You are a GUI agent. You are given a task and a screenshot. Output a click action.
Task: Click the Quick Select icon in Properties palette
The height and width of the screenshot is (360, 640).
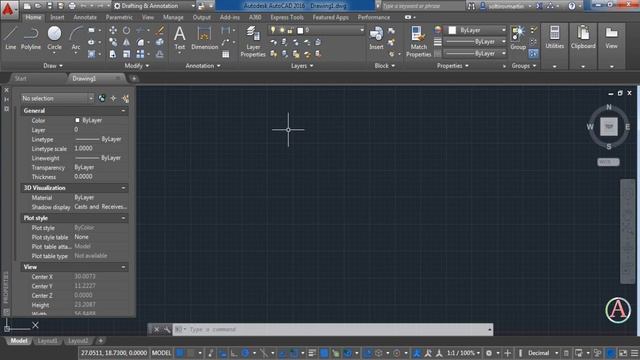click(125, 98)
